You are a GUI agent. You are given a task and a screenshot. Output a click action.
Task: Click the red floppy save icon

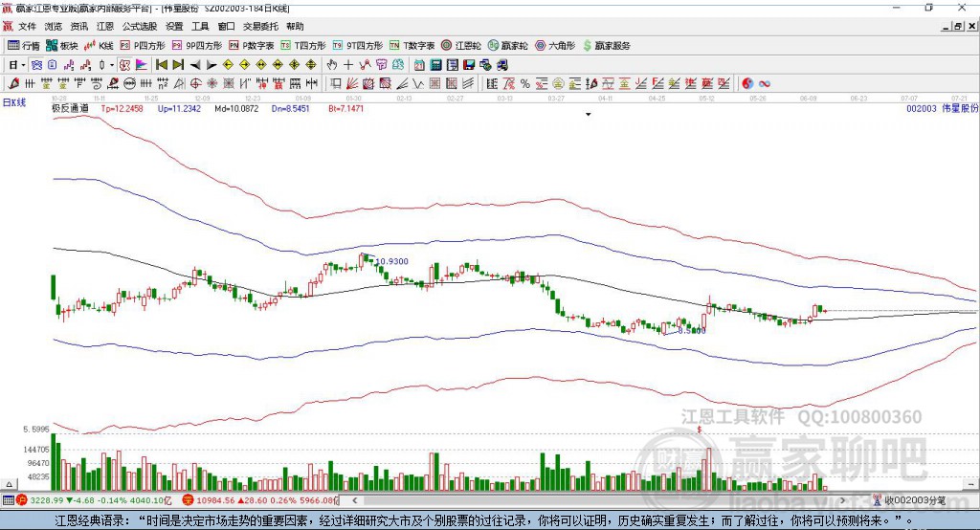(469, 65)
